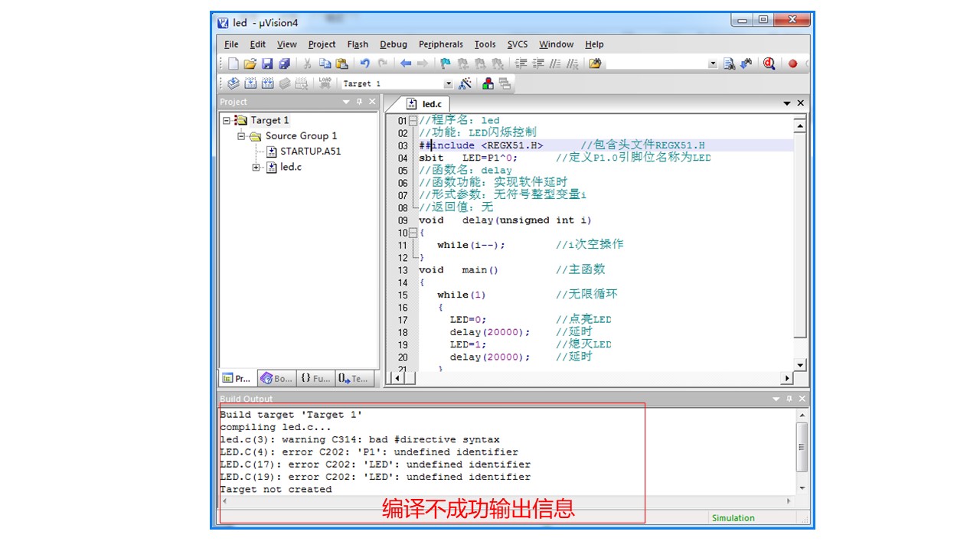Click the 'P1': undefined identifier error line

coord(369,452)
